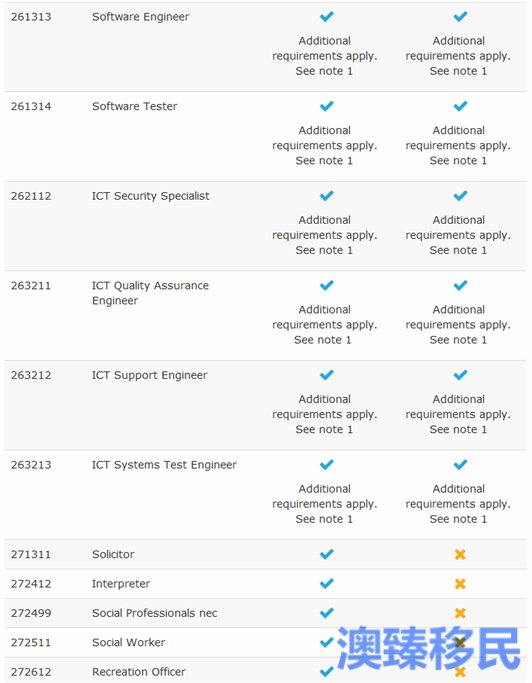Viewport: 532px width, 683px height.
Task: Click first-column blue checkmark for Software Engineer
Action: [x=326, y=17]
